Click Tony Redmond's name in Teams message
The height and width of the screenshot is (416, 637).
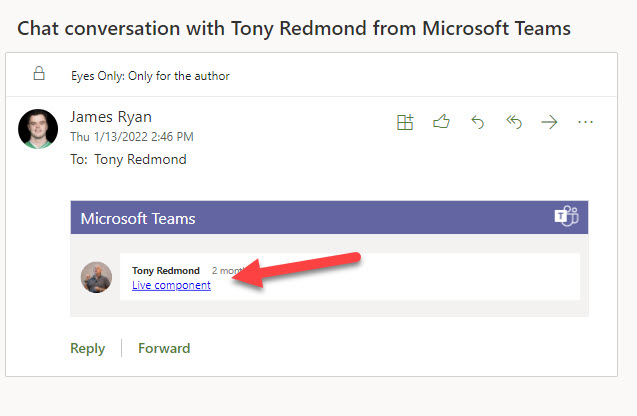pyautogui.click(x=166, y=271)
